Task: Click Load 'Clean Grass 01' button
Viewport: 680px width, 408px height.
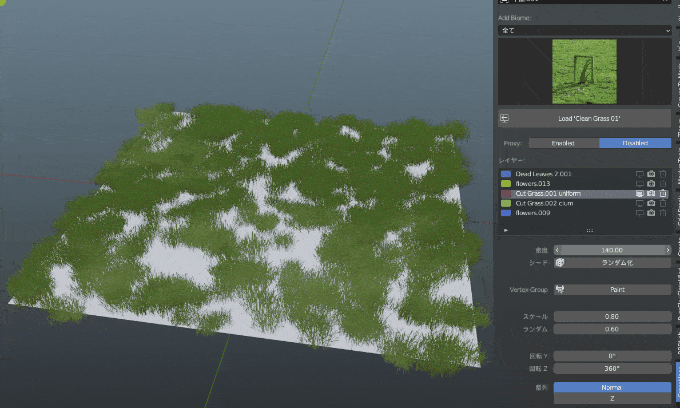Action: 584,118
